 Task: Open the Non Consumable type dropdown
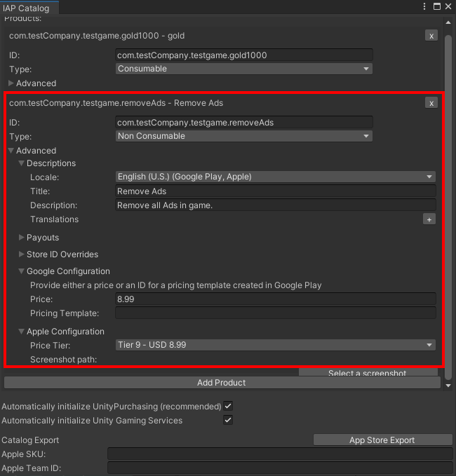click(x=244, y=136)
